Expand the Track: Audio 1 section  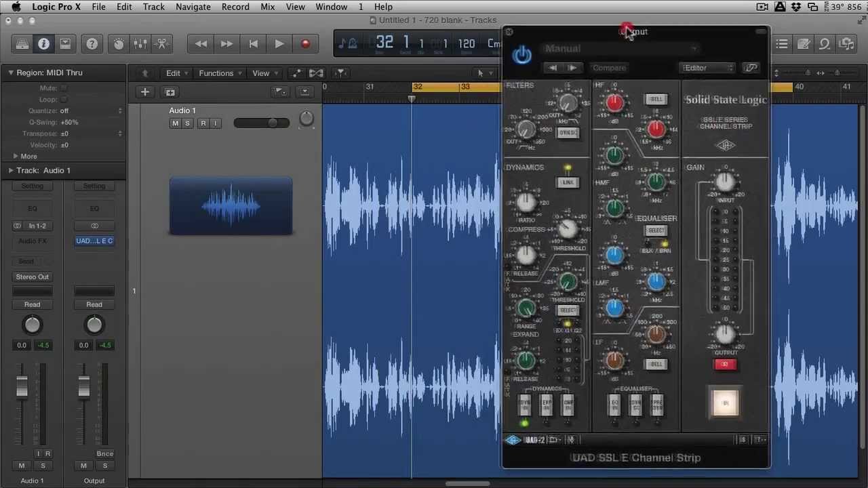pyautogui.click(x=11, y=170)
